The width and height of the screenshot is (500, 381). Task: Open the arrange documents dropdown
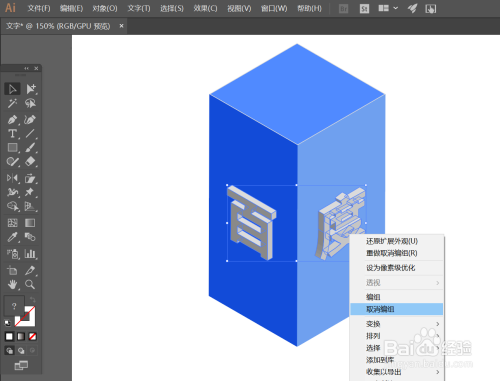pos(388,8)
